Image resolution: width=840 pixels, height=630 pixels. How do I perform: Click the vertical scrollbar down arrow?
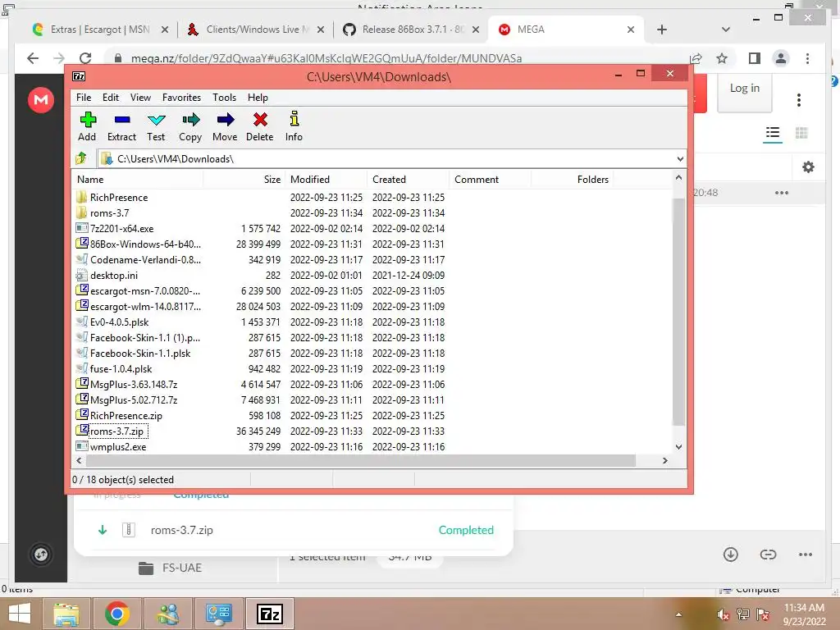tap(678, 446)
